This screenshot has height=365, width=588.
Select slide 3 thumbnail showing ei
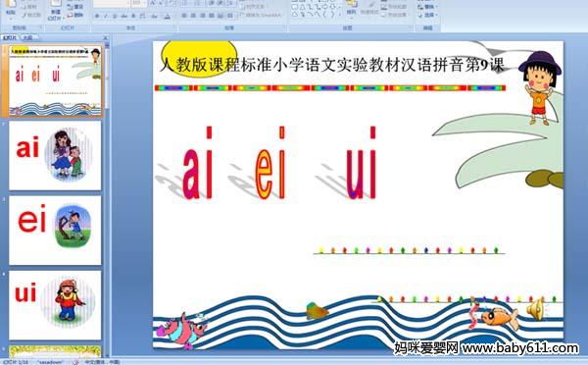[x=55, y=231]
